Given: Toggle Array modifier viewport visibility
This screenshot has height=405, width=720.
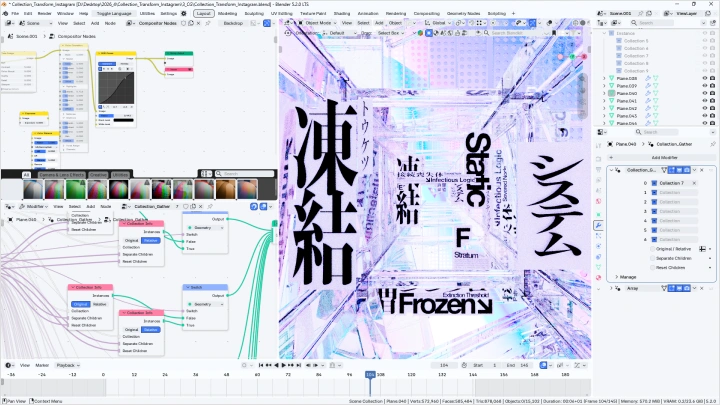Looking at the screenshot, I should pyautogui.click(x=680, y=288).
